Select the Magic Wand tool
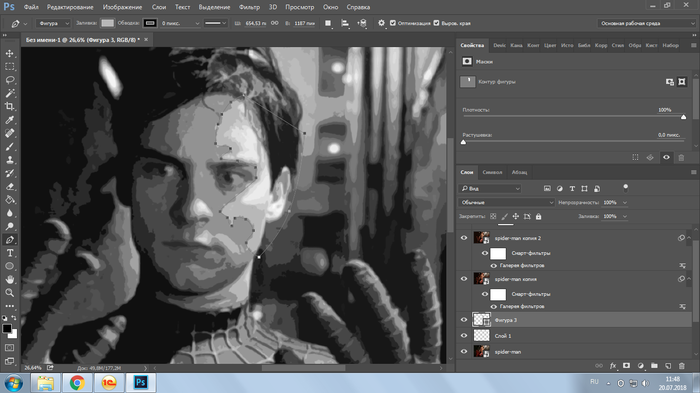700x393 pixels. [x=10, y=93]
